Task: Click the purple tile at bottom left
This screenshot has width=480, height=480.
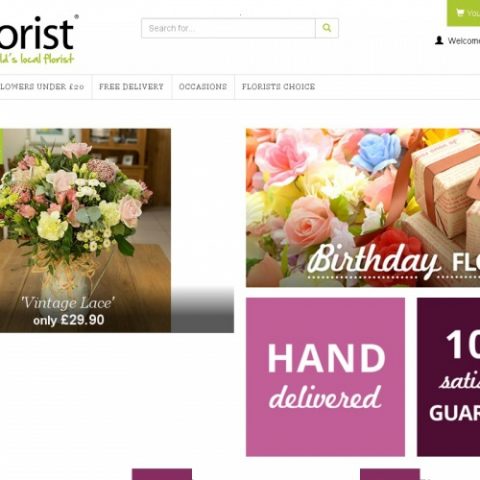Action: 162,474
